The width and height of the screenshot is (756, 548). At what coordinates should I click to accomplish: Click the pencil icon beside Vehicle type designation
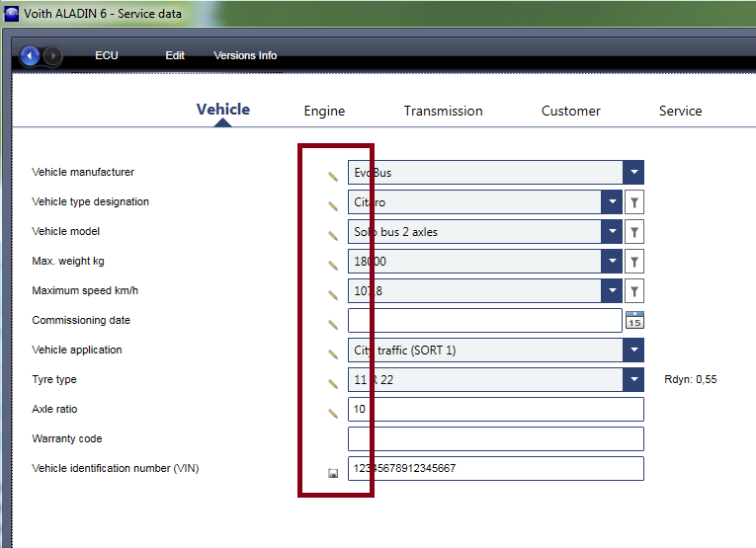pos(333,206)
